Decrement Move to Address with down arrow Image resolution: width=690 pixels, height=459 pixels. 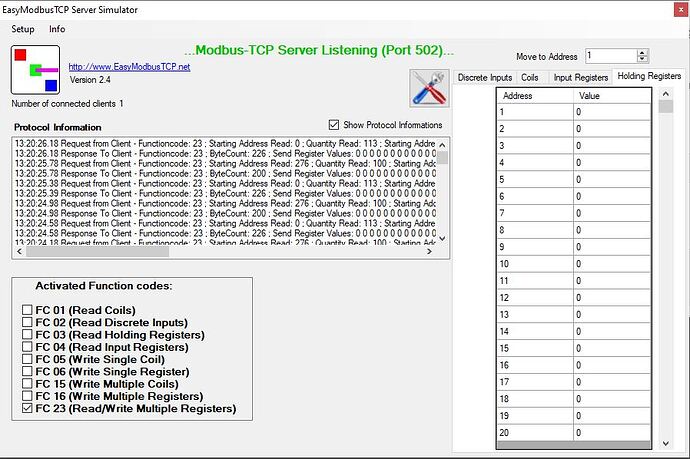pyautogui.click(x=642, y=59)
